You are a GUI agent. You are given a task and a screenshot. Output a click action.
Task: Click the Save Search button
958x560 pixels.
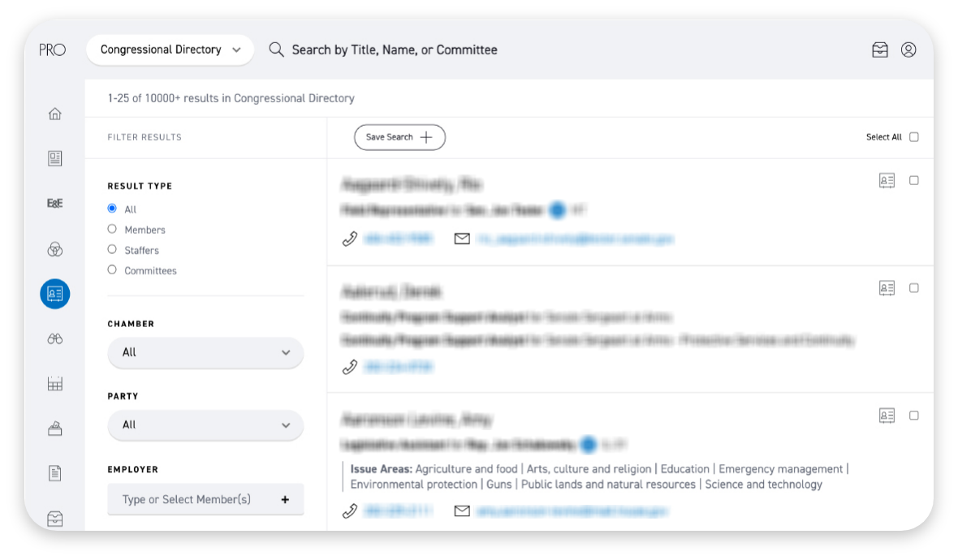click(x=399, y=137)
